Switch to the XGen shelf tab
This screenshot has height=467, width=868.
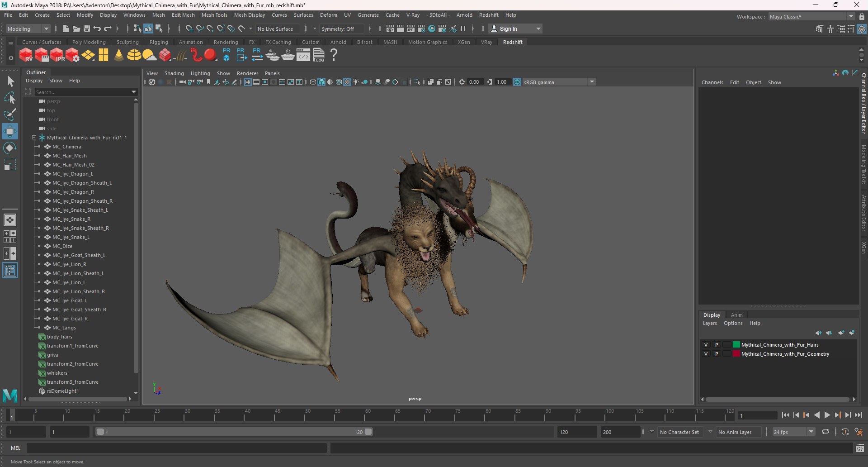(x=464, y=42)
